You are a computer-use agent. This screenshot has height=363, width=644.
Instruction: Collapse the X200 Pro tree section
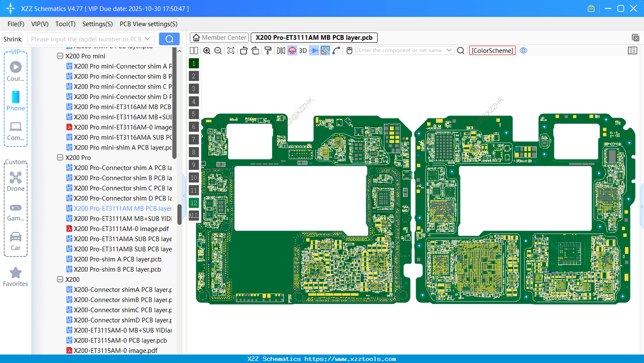coord(60,157)
